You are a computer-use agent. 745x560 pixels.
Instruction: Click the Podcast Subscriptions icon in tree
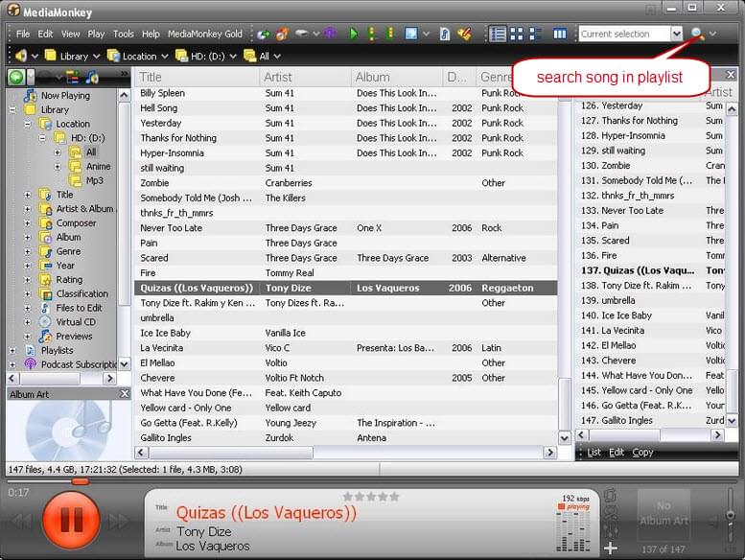[x=30, y=364]
